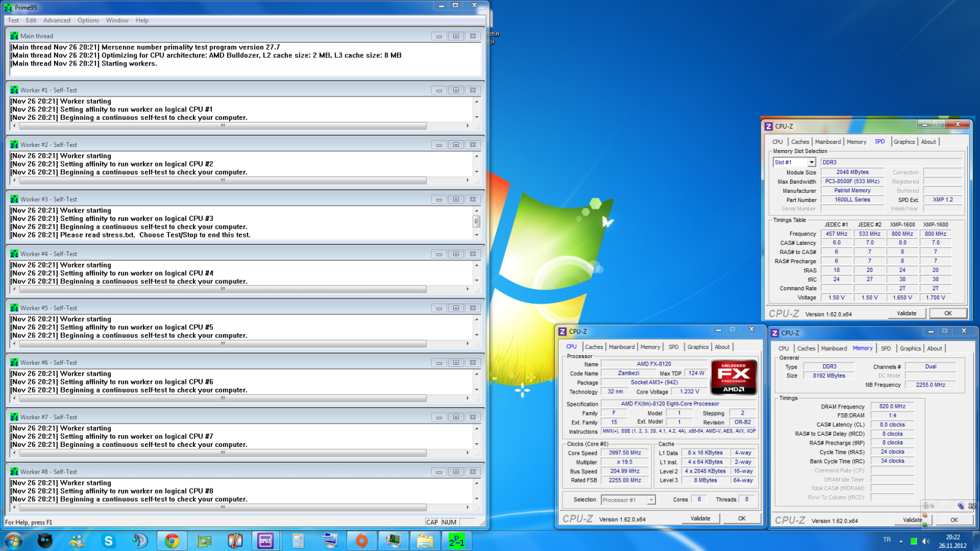
Task: Open the Windows Start menu orb
Action: coord(13,541)
